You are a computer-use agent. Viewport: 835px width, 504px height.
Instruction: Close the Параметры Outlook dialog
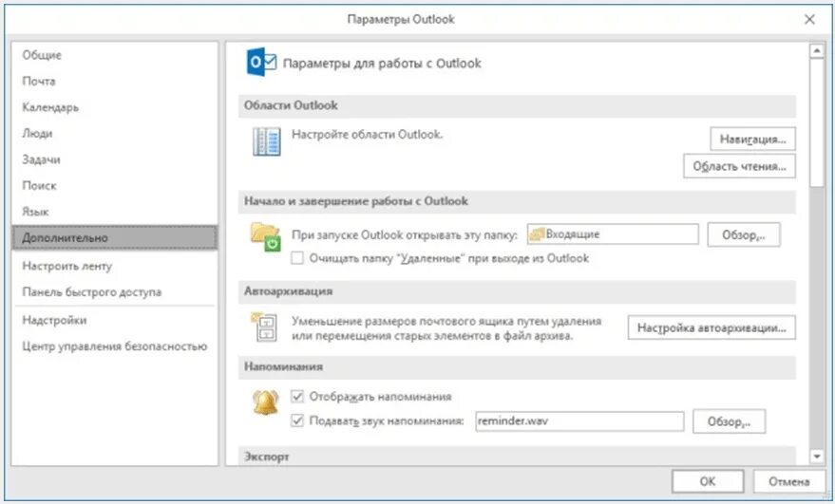(809, 20)
